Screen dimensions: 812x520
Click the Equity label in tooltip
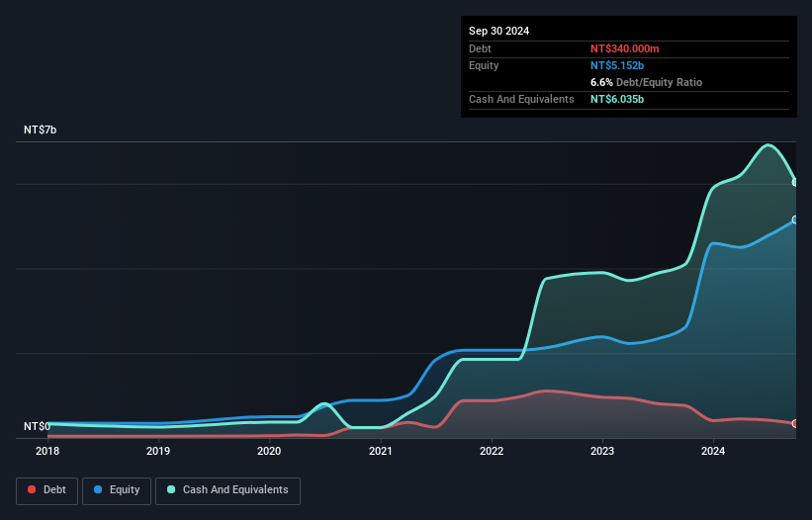pyautogui.click(x=484, y=65)
